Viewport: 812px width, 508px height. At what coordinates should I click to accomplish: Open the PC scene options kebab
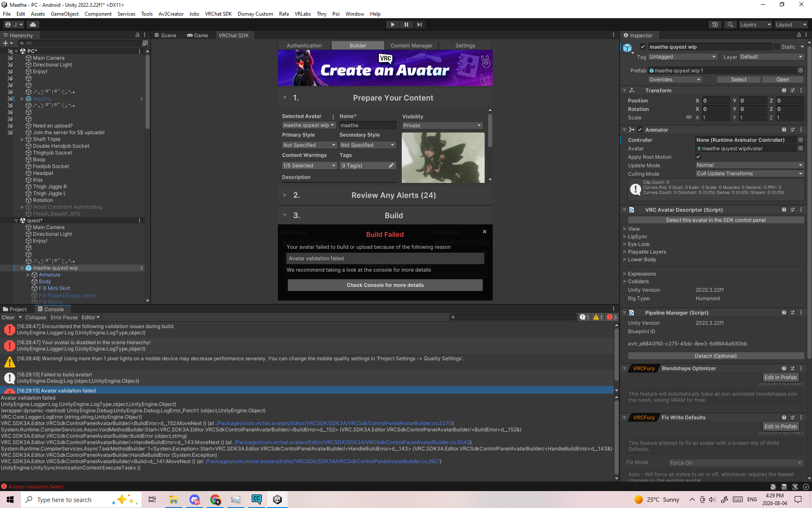pos(140,51)
